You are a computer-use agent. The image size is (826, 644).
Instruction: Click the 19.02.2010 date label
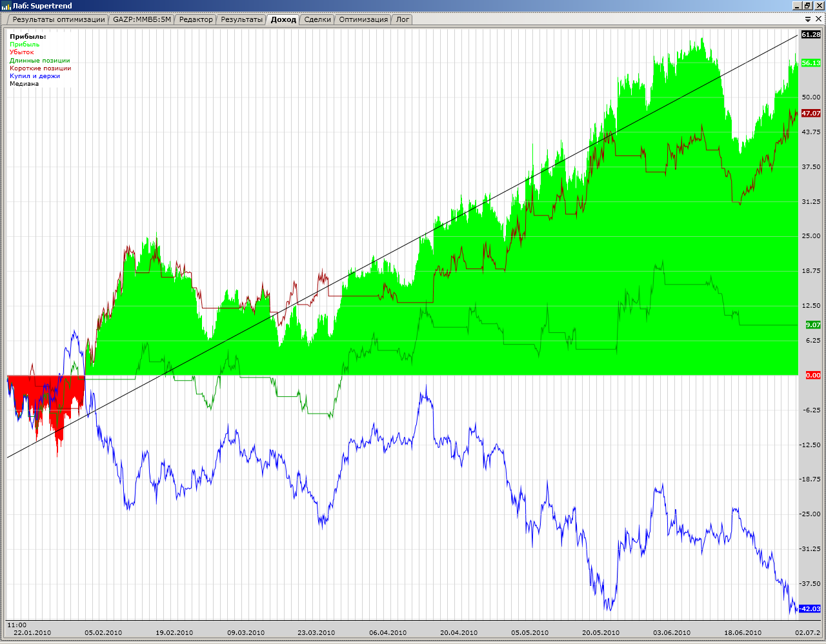click(x=174, y=633)
